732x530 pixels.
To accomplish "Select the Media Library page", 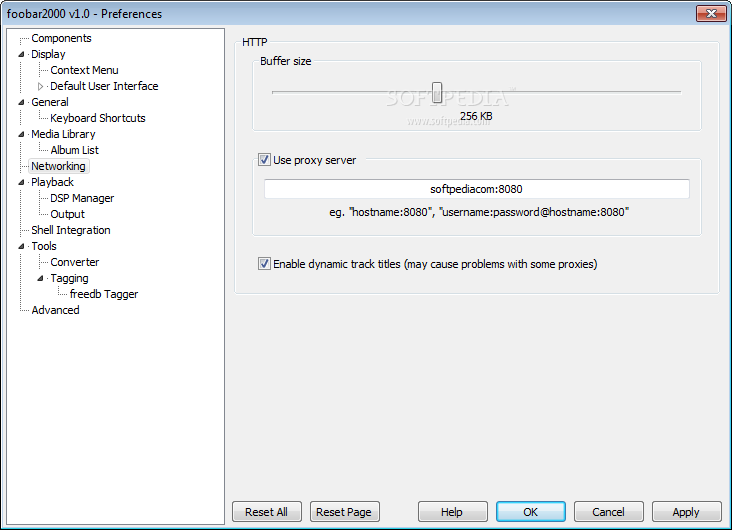I will click(63, 134).
